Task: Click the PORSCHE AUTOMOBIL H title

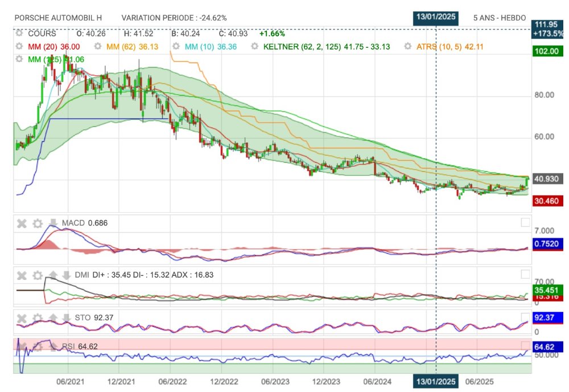Action: click(58, 18)
